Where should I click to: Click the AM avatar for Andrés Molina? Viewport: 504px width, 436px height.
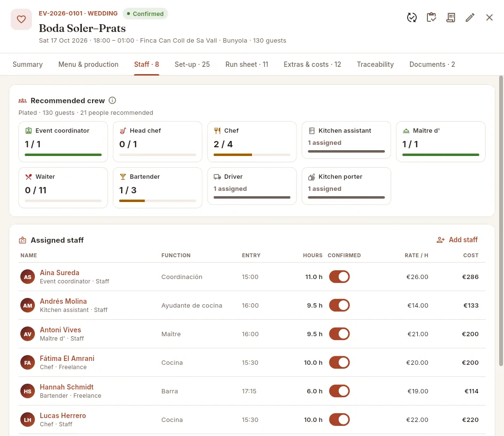click(28, 305)
